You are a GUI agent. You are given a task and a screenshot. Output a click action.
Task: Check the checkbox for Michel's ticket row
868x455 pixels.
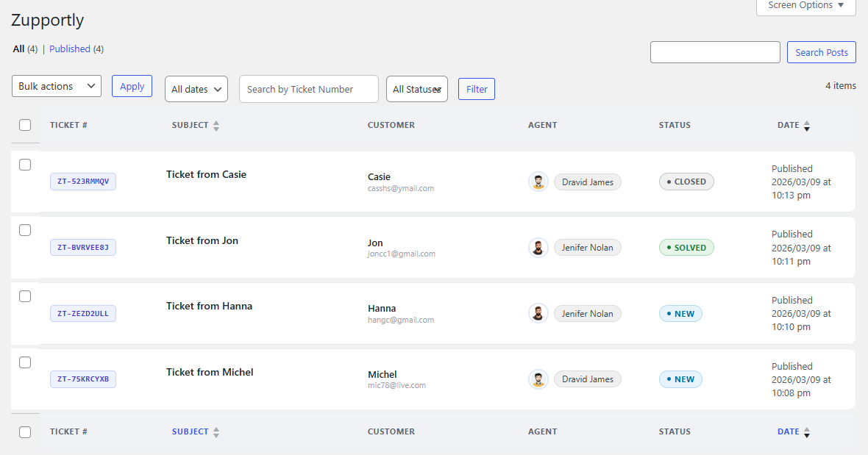(25, 362)
